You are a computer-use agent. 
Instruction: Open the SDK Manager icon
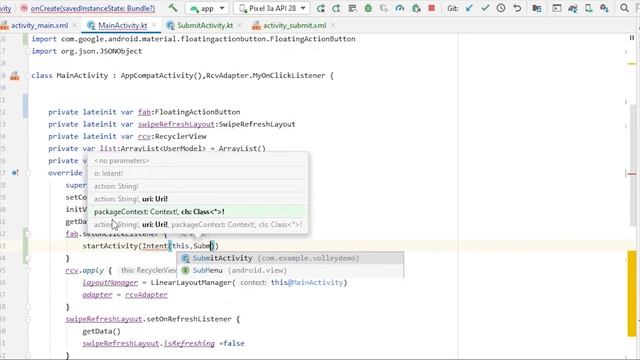pyautogui.click(x=604, y=8)
